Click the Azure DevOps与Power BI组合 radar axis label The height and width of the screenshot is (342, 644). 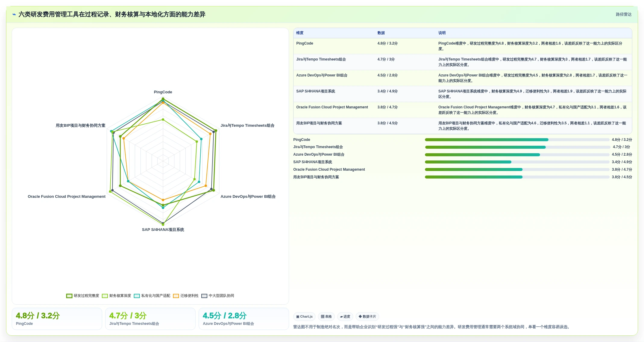point(248,197)
